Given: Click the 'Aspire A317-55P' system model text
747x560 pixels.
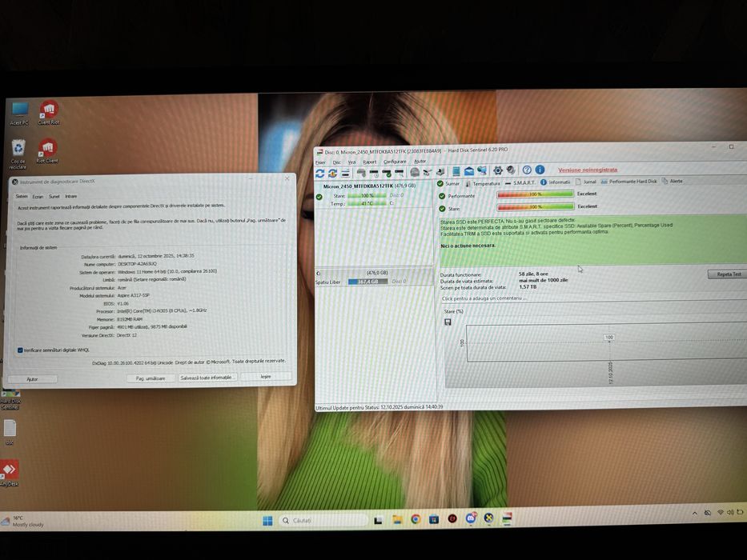Looking at the screenshot, I should (x=134, y=295).
